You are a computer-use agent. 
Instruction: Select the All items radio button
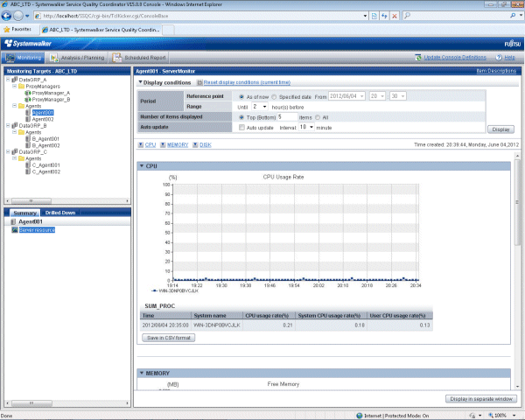coord(318,117)
